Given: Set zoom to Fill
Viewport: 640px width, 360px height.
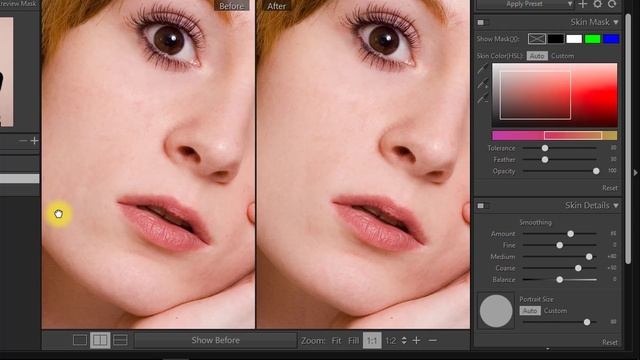Looking at the screenshot, I should click(353, 340).
